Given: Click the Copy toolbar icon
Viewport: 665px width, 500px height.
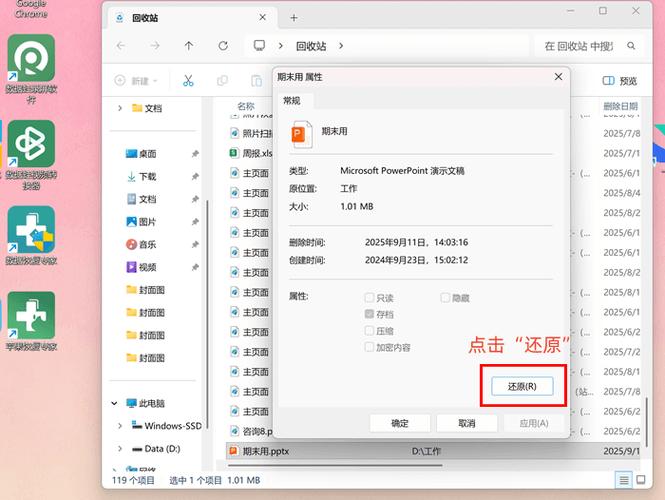Looking at the screenshot, I should click(x=222, y=81).
